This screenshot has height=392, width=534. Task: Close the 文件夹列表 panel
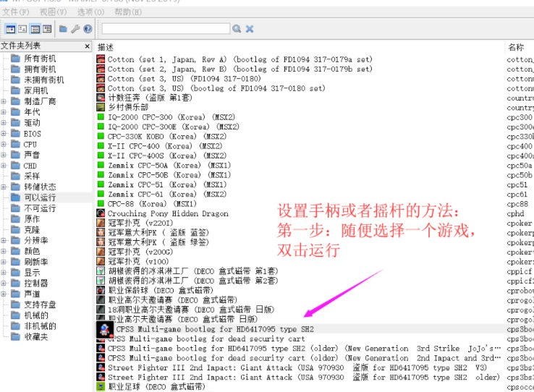coord(87,46)
